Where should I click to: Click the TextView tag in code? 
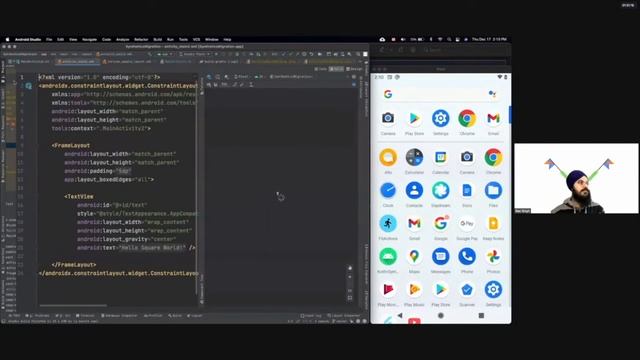tap(79, 196)
